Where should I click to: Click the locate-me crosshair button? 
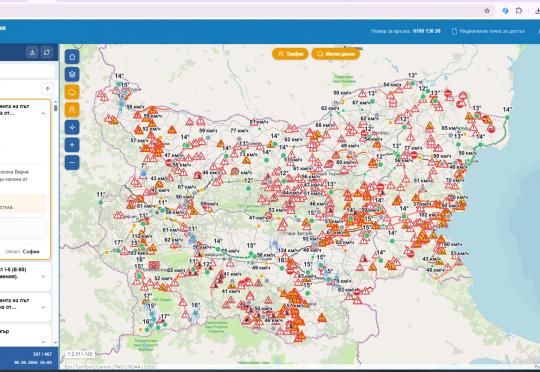coord(72,127)
